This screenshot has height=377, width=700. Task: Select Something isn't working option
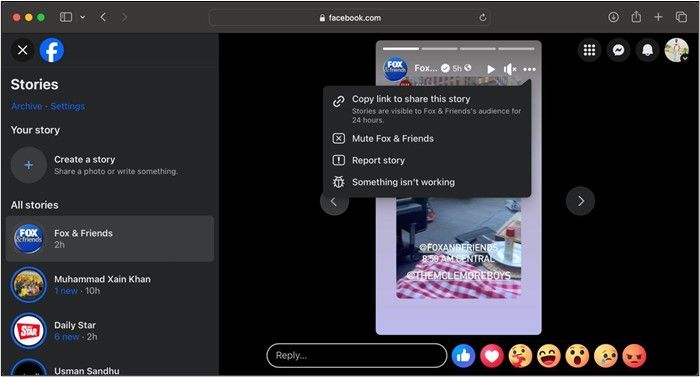pos(427,182)
